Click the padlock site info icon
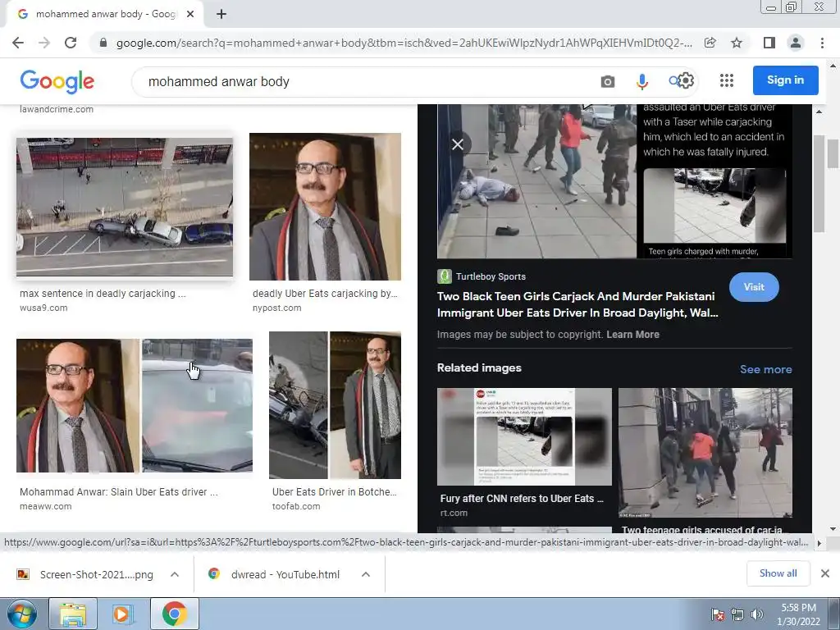The image size is (840, 630). coord(103,43)
